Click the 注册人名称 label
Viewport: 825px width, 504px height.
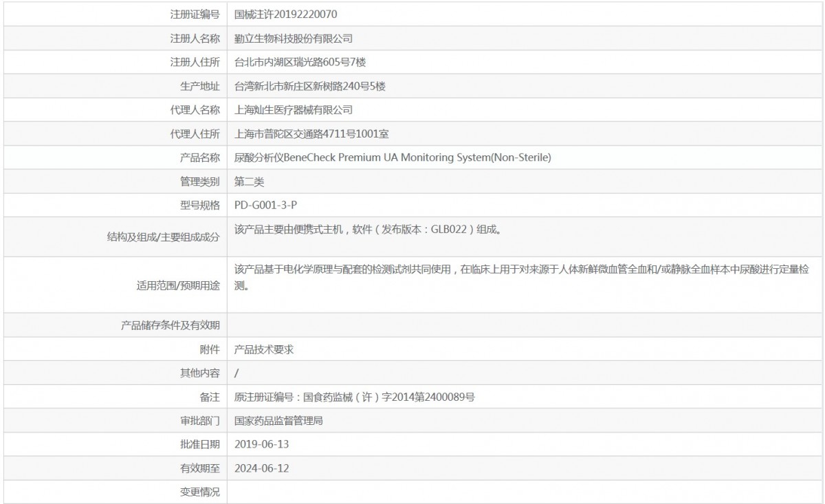195,38
